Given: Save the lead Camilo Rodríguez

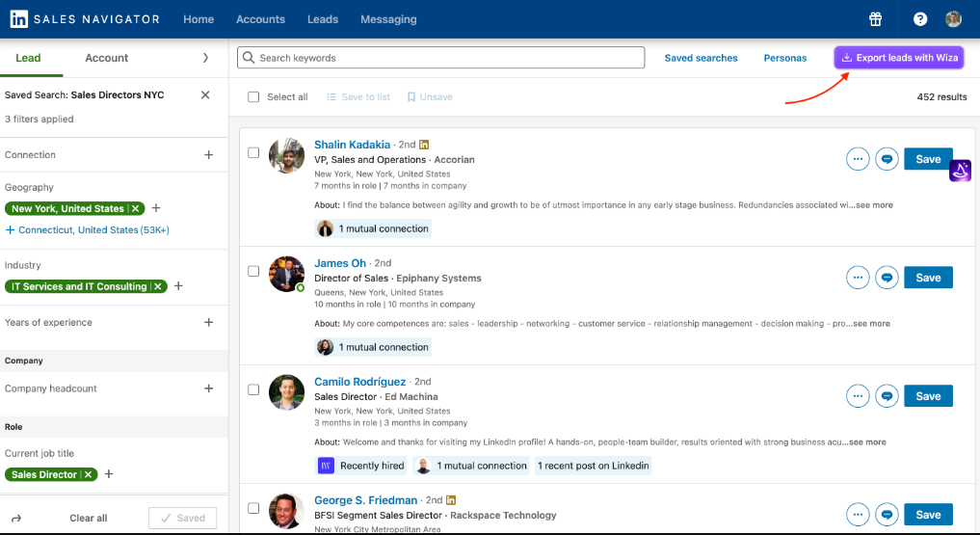Looking at the screenshot, I should [x=928, y=396].
